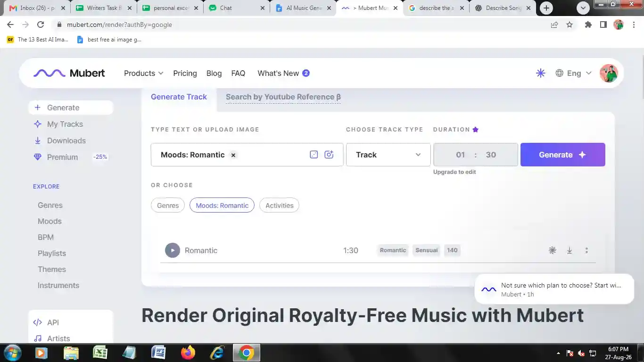Open Themes in the sidebar
Image resolution: width=644 pixels, height=362 pixels.
tap(52, 269)
